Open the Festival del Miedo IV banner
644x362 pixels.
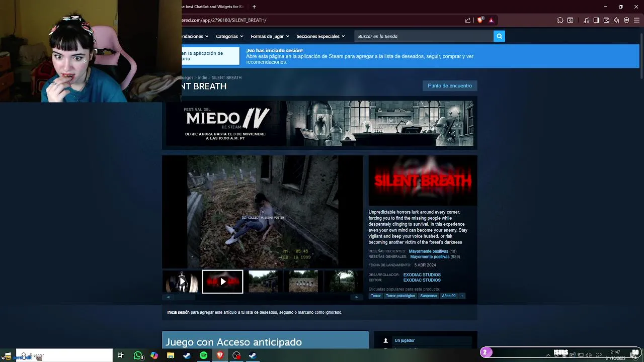319,123
